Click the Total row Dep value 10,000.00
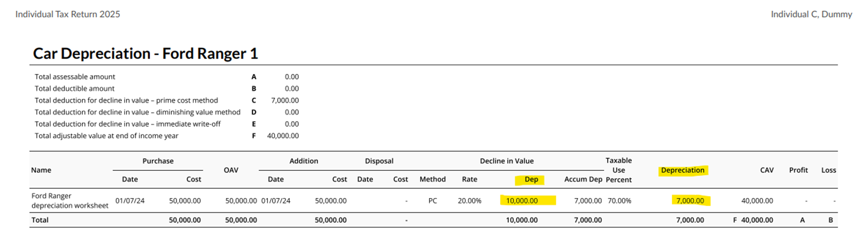868x241 pixels. point(522,220)
